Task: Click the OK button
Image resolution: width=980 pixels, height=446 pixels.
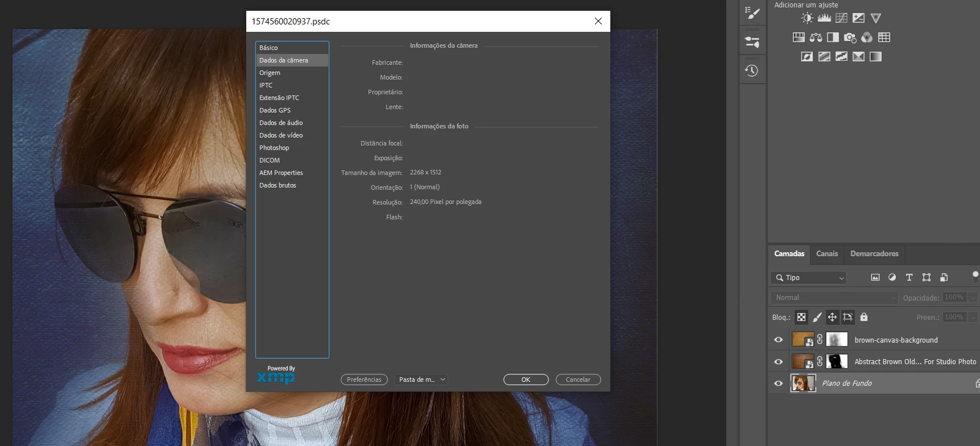Action: coord(526,380)
